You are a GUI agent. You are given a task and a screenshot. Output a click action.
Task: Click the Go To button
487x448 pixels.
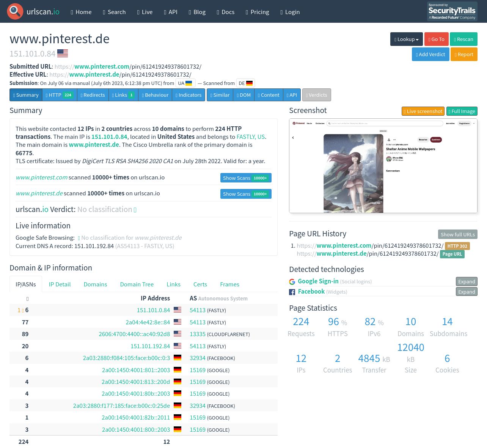tap(437, 39)
